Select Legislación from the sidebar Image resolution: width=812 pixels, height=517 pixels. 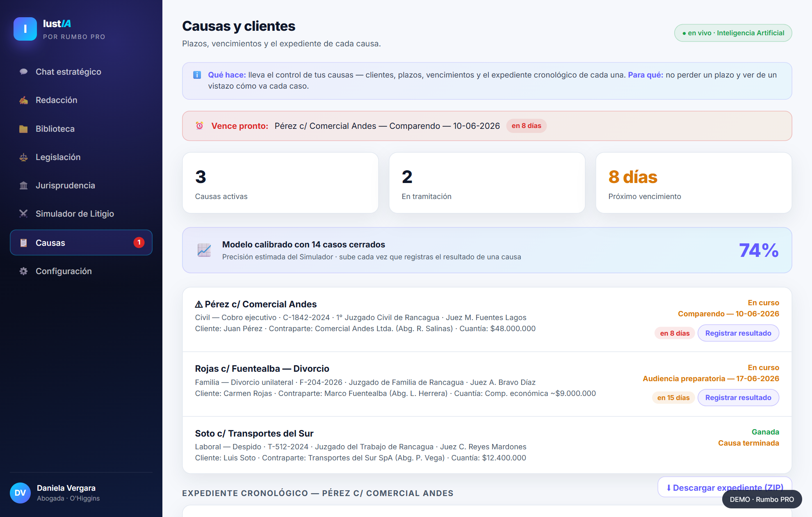pyautogui.click(x=81, y=157)
